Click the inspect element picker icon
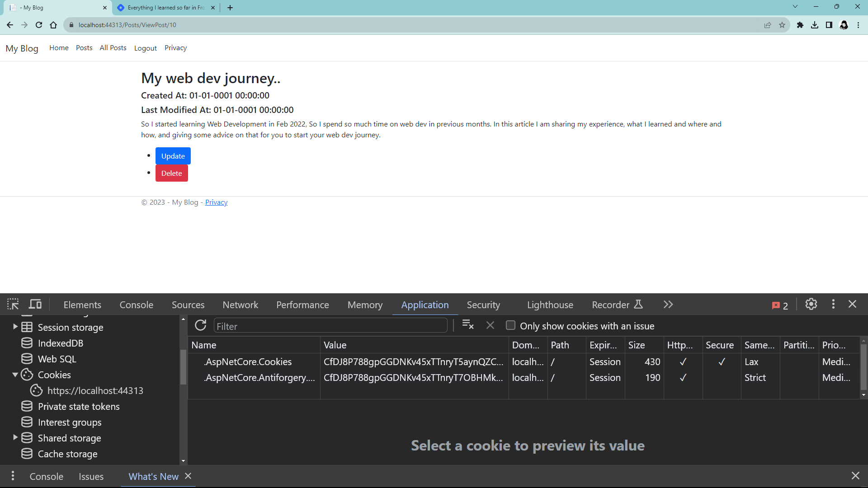 13,305
